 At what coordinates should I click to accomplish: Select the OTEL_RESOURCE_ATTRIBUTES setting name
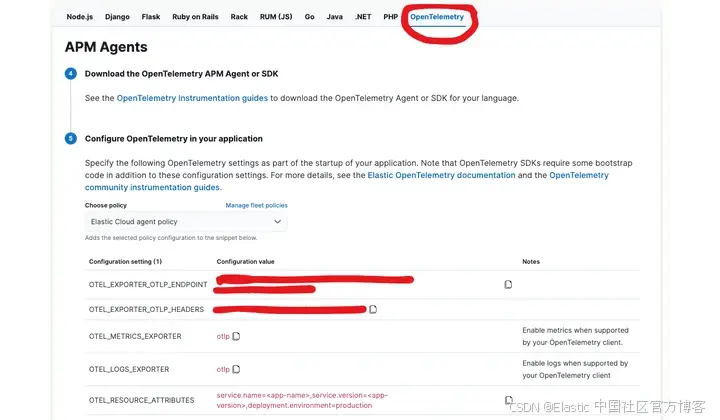point(141,400)
